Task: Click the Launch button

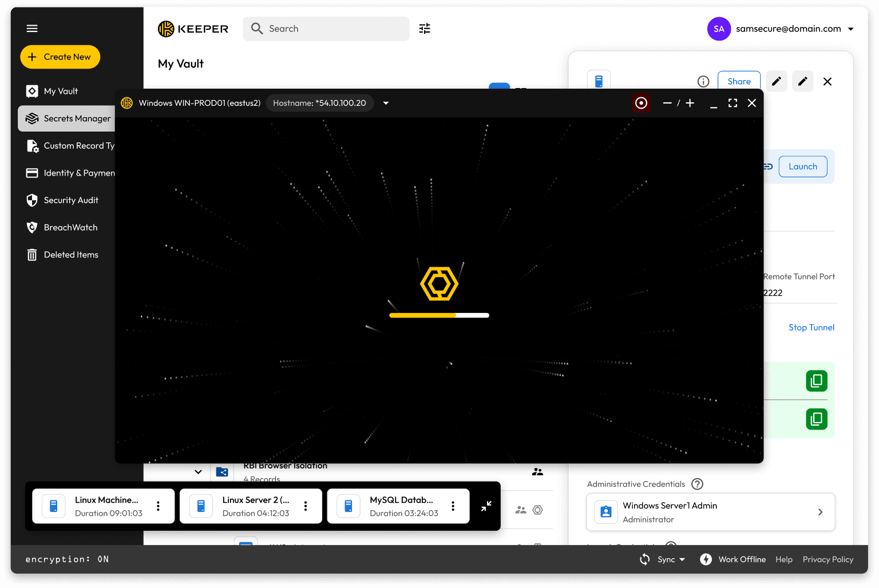Action: click(803, 166)
